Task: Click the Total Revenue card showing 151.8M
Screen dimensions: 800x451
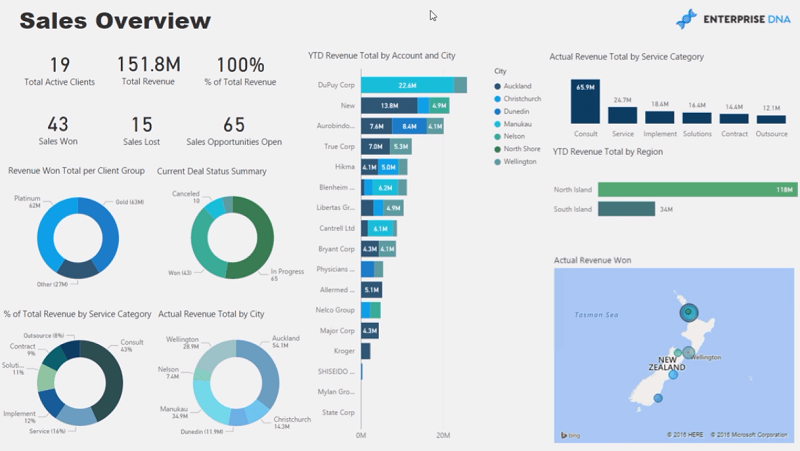Action: pos(148,70)
